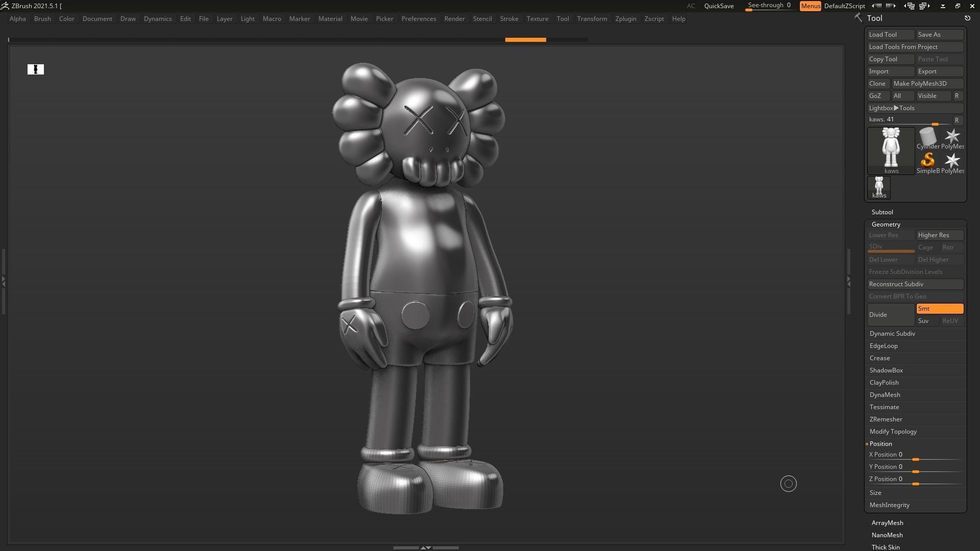Click the GoZ button
This screenshot has height=551, width=980.
click(x=878, y=96)
